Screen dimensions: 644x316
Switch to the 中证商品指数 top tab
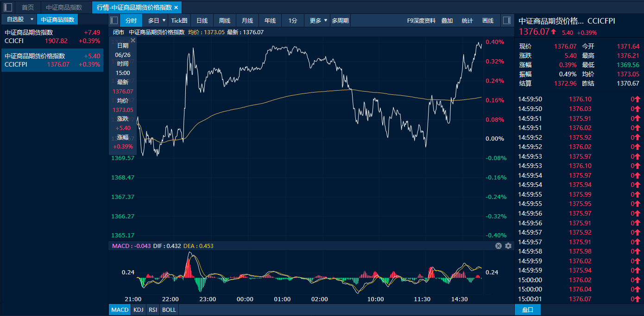coord(64,7)
